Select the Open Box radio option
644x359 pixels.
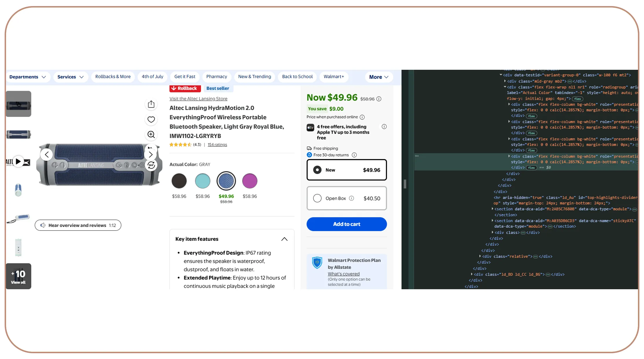coord(317,198)
